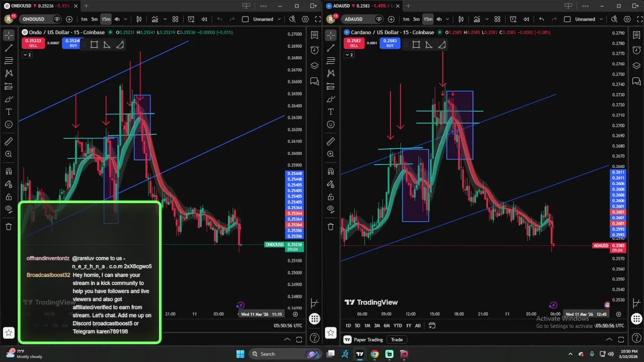The width and height of the screenshot is (644, 362).
Task: Select the trend line tool in ADAUSD window
Action: 331,48
